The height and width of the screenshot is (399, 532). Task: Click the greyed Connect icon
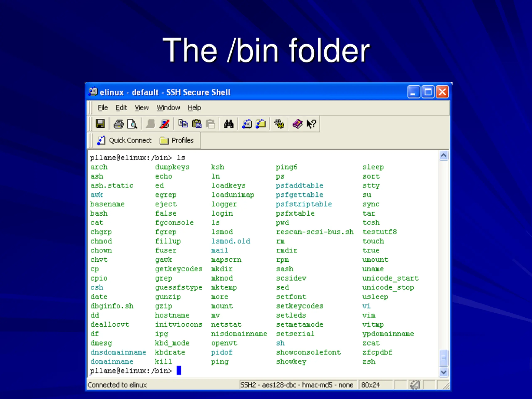pyautogui.click(x=150, y=124)
